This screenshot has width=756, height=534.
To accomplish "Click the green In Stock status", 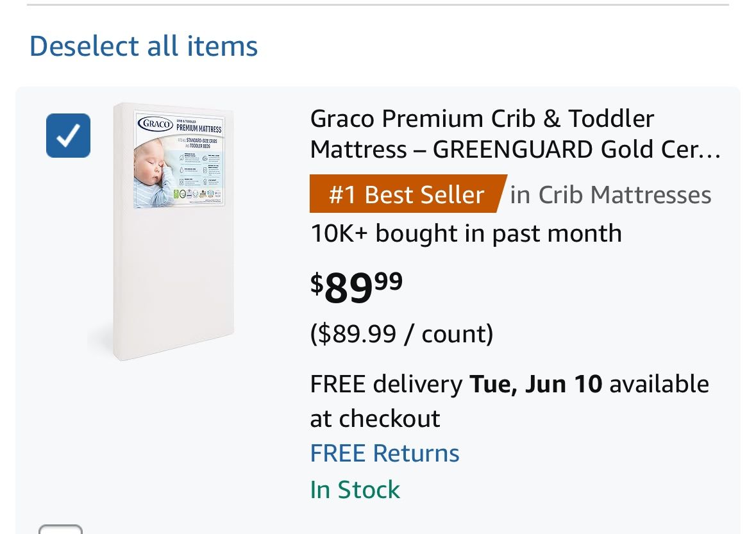I will 355,490.
